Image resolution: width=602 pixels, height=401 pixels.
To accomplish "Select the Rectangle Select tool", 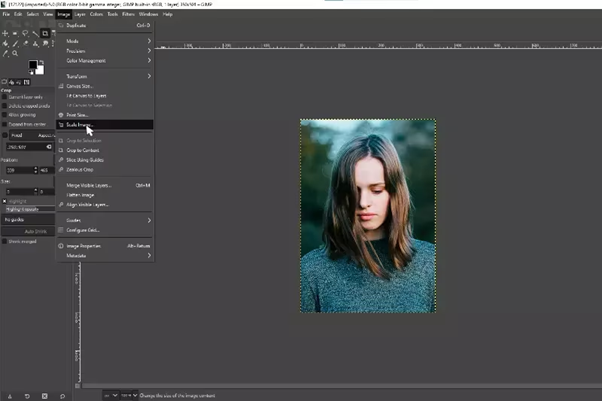I will [15, 33].
